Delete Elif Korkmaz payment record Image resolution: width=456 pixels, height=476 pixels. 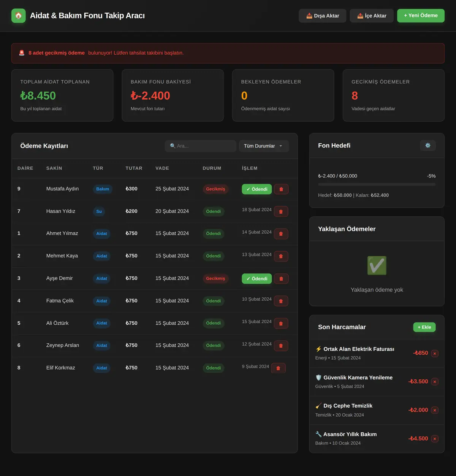278,368
